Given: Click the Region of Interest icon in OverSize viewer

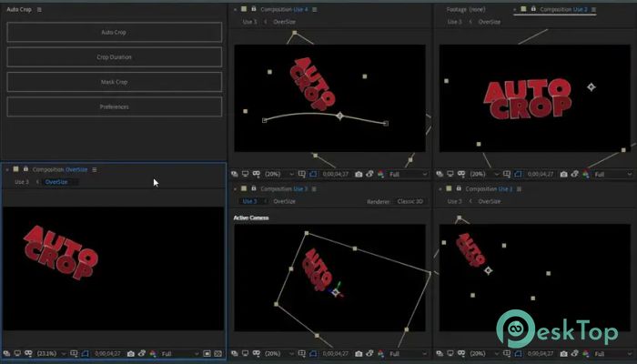Looking at the screenshot, I should coord(207,354).
